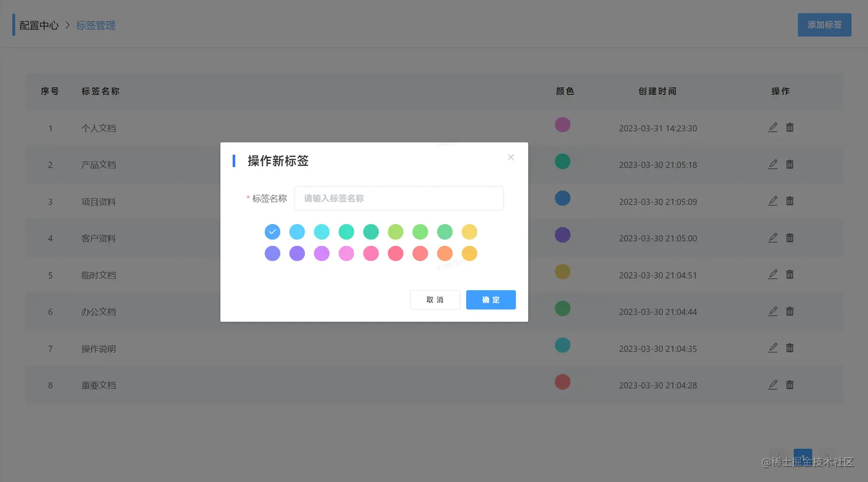Cancel with the 取消 button
The height and width of the screenshot is (482, 868).
tap(435, 300)
